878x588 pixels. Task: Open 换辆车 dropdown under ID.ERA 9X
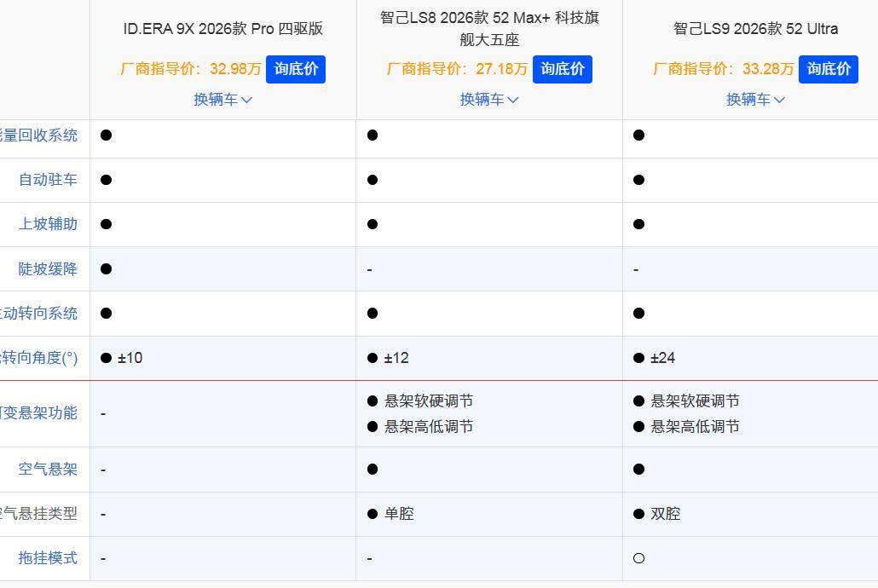coord(222,100)
